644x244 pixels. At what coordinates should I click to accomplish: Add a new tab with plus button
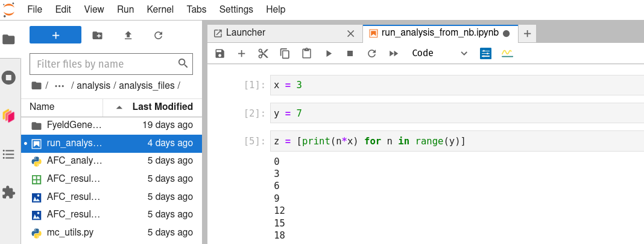pyautogui.click(x=528, y=34)
